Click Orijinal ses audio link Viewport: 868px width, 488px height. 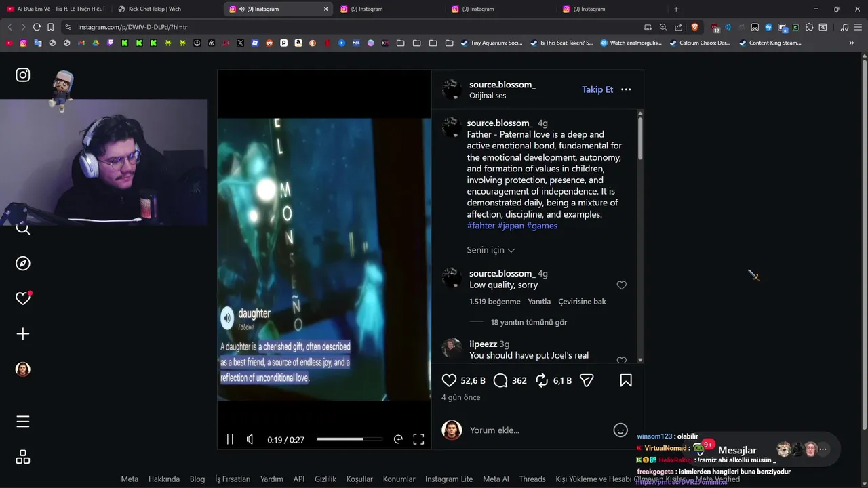[x=488, y=96]
